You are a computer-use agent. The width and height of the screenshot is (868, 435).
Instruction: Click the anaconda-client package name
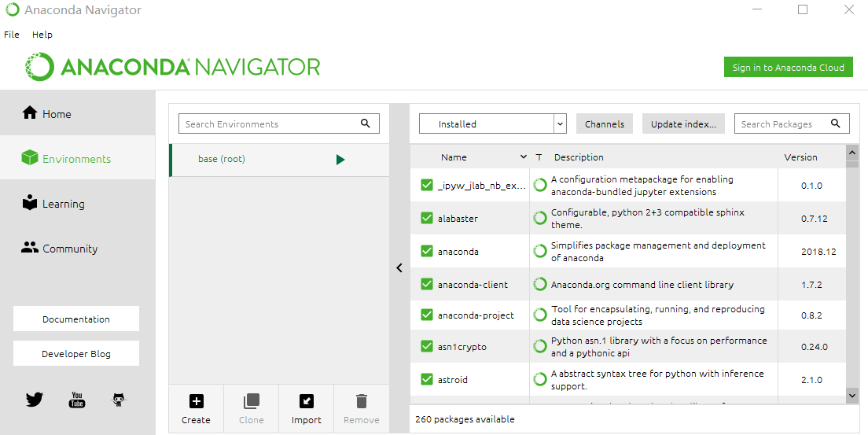473,284
